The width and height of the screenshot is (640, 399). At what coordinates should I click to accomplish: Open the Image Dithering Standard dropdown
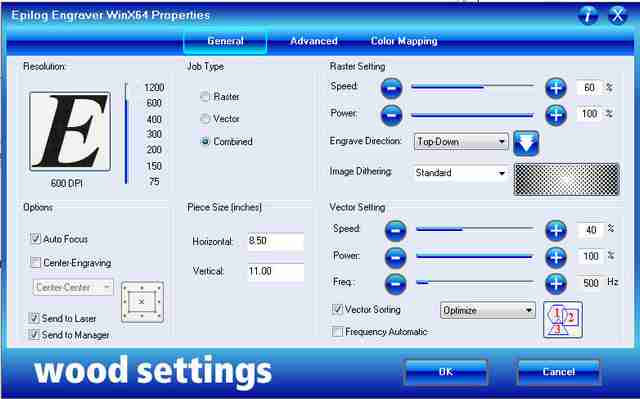coord(461,173)
